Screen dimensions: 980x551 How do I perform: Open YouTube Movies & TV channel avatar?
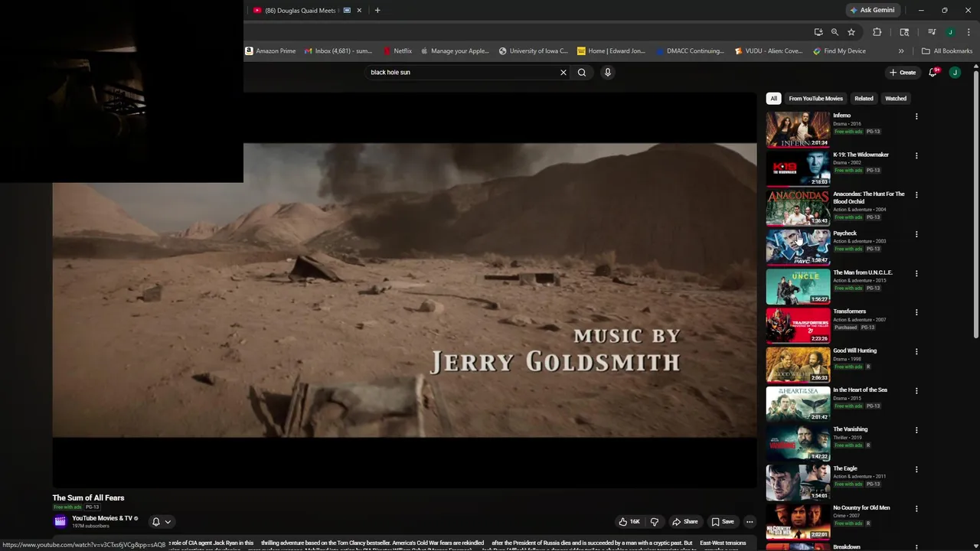60,522
